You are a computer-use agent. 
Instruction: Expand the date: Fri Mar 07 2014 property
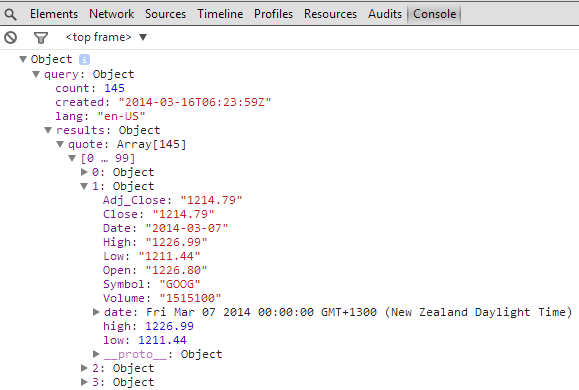[x=96, y=312]
